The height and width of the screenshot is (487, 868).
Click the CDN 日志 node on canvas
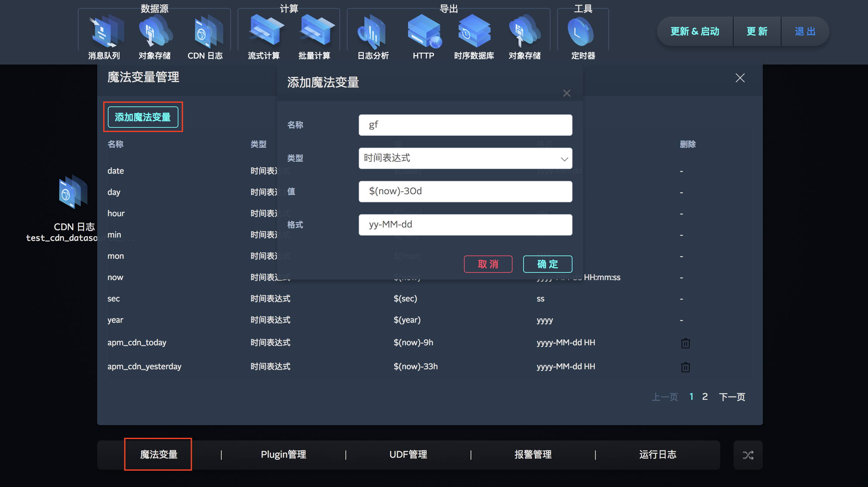[73, 192]
